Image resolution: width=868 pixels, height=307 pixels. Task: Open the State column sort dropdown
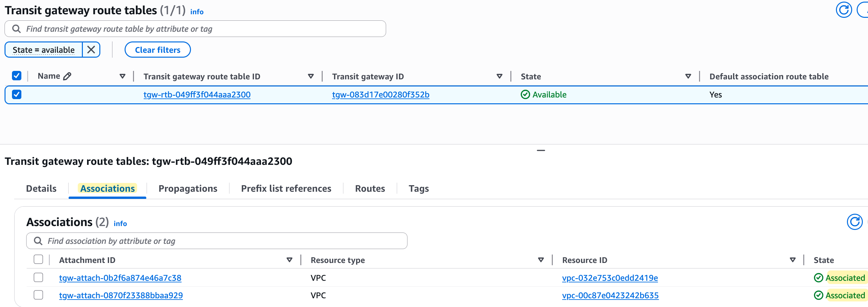coord(688,76)
